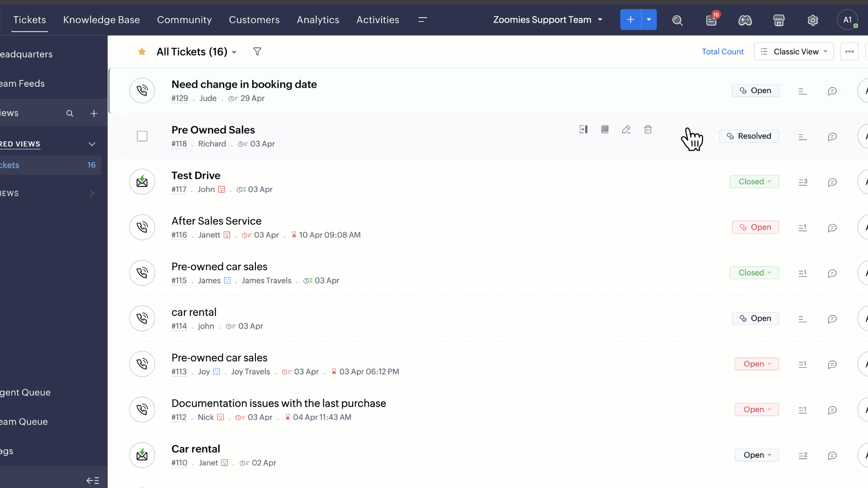Screen dimensions: 868x488
Task: Open the Analytics tab
Action: (318, 20)
